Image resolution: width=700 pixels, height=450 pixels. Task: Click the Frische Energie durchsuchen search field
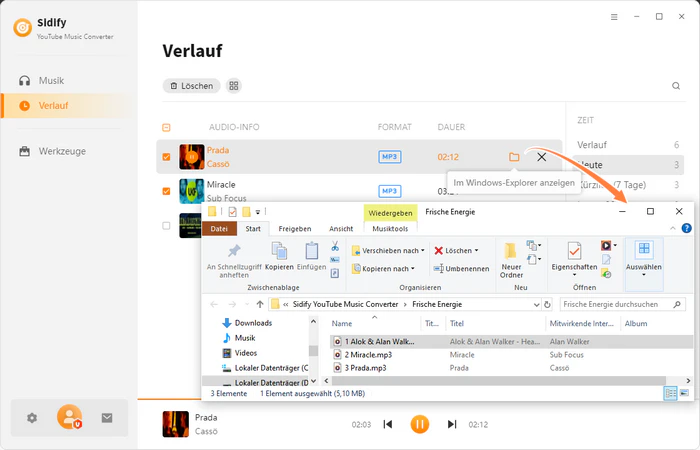pyautogui.click(x=622, y=304)
